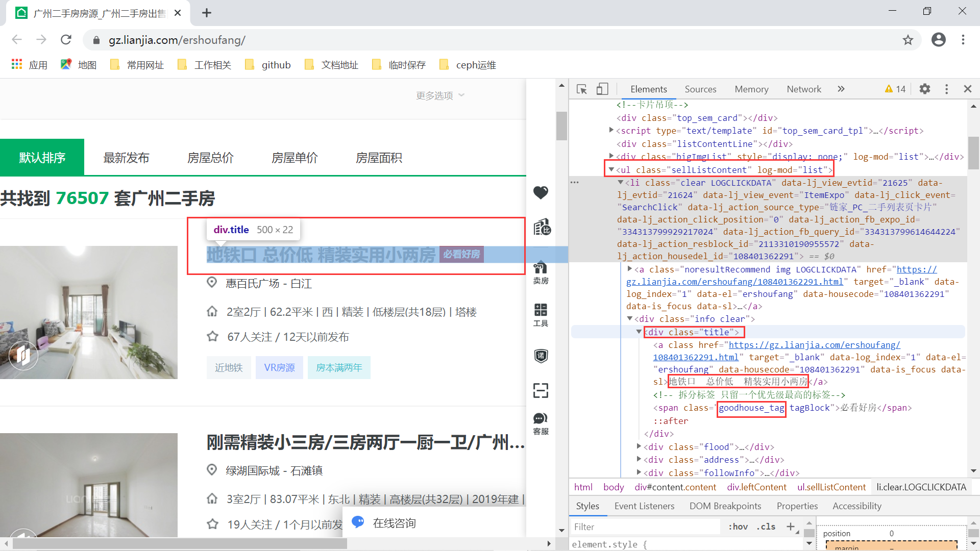
Task: Click the 14 warnings indicator
Action: (895, 89)
